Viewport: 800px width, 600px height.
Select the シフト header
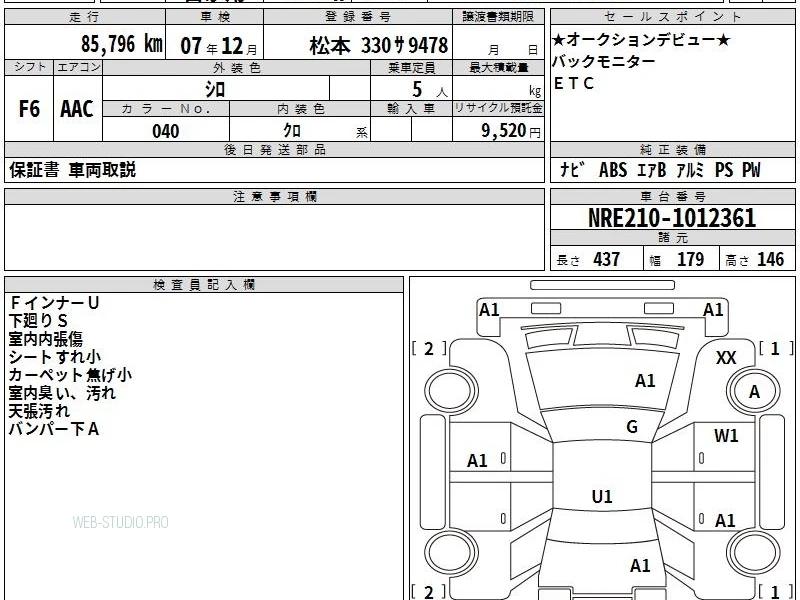pos(29,67)
